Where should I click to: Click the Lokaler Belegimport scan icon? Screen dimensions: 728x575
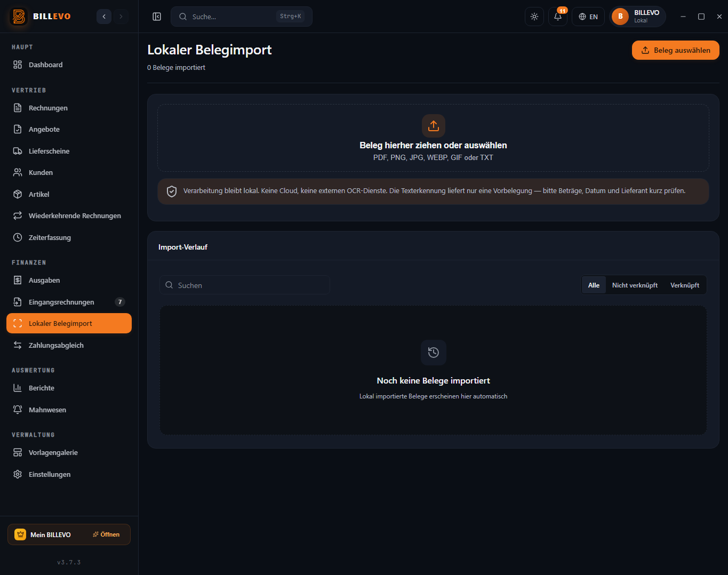point(18,323)
